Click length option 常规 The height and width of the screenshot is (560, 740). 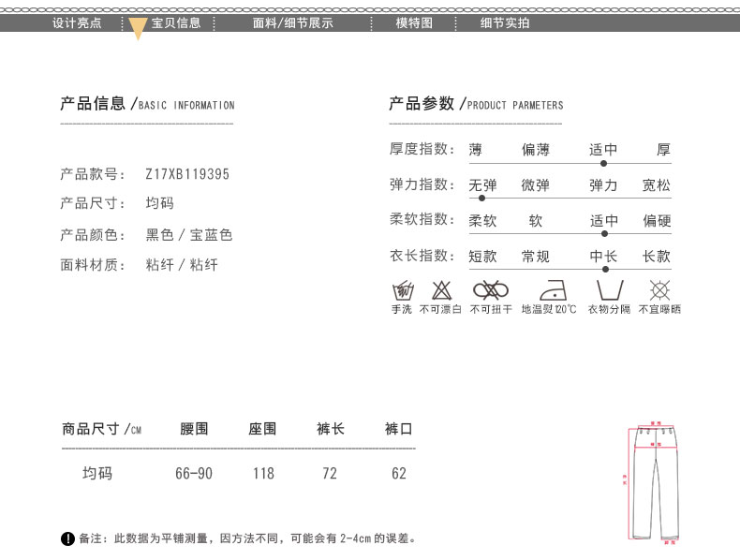(536, 257)
